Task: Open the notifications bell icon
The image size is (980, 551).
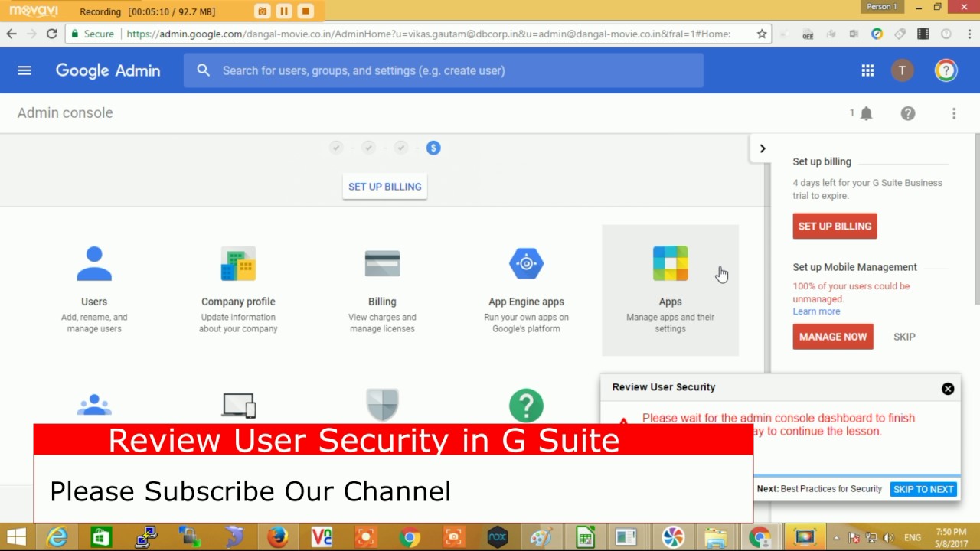Action: click(866, 113)
